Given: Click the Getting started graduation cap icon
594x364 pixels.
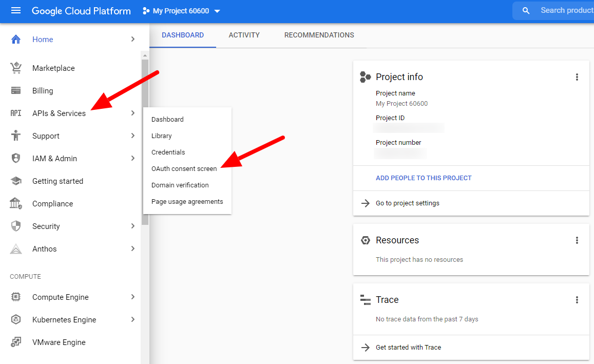Looking at the screenshot, I should pos(16,181).
